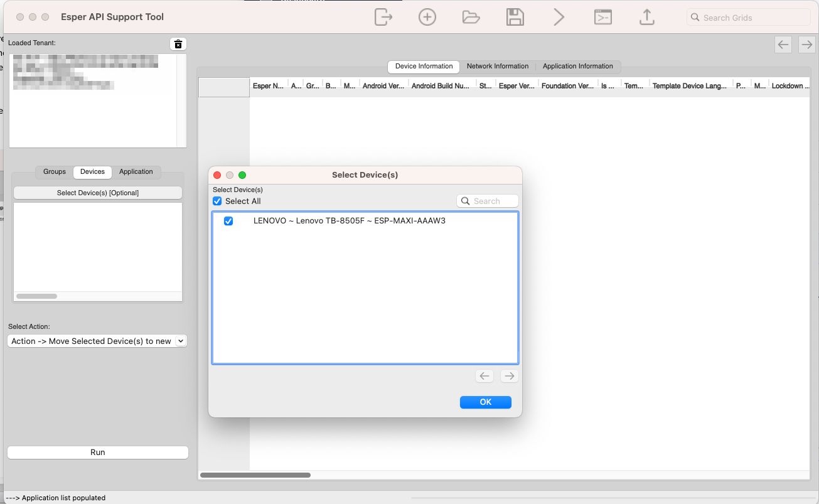Log out using the exit icon

click(383, 17)
